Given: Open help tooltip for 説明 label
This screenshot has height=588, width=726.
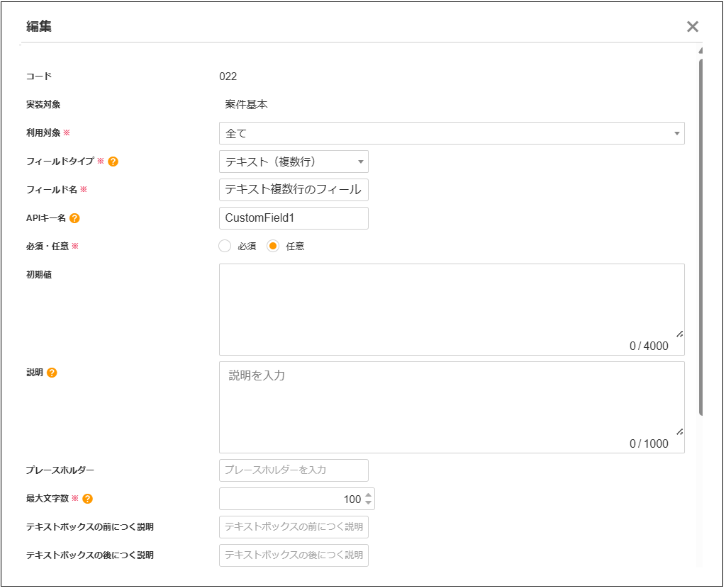Looking at the screenshot, I should (x=52, y=373).
